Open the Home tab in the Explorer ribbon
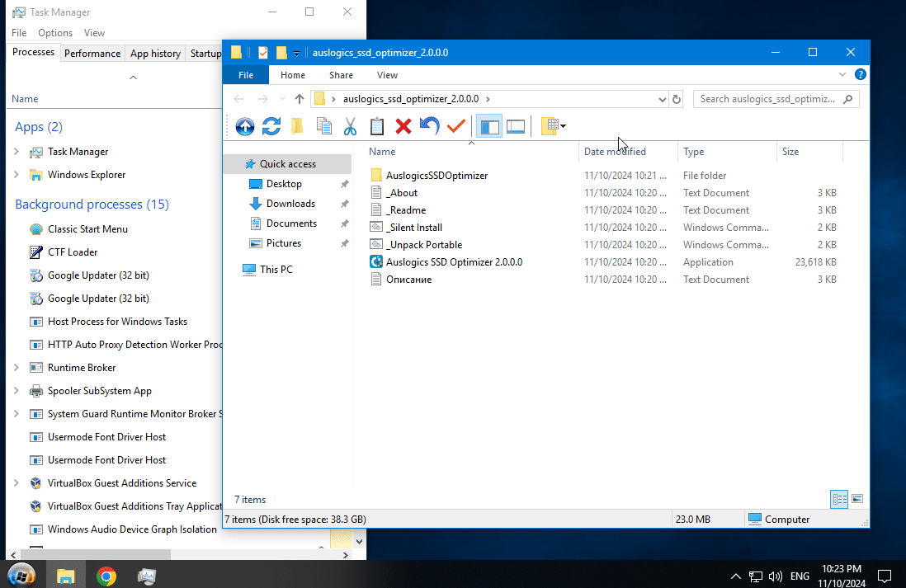906x588 pixels. (293, 75)
